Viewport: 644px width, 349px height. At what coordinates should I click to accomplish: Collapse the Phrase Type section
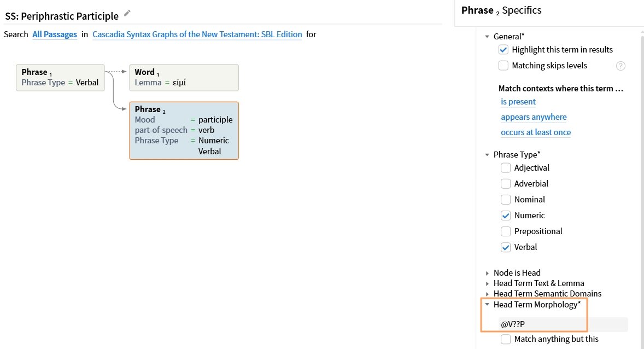(x=487, y=155)
